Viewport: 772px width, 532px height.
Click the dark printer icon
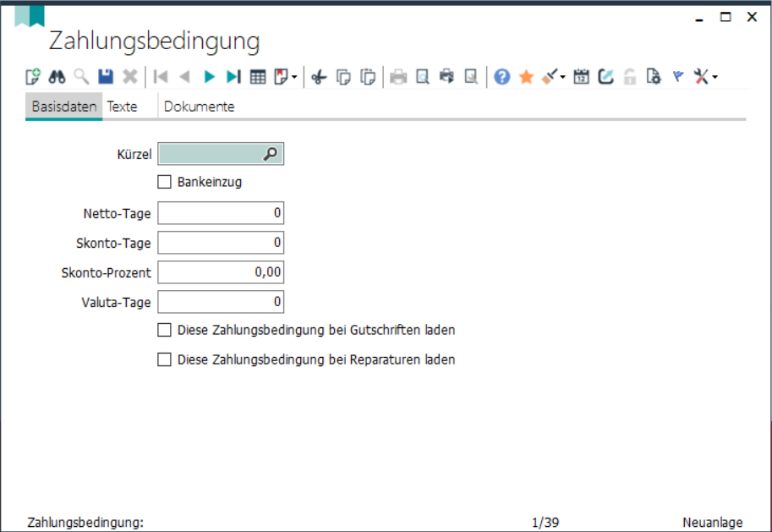(447, 76)
